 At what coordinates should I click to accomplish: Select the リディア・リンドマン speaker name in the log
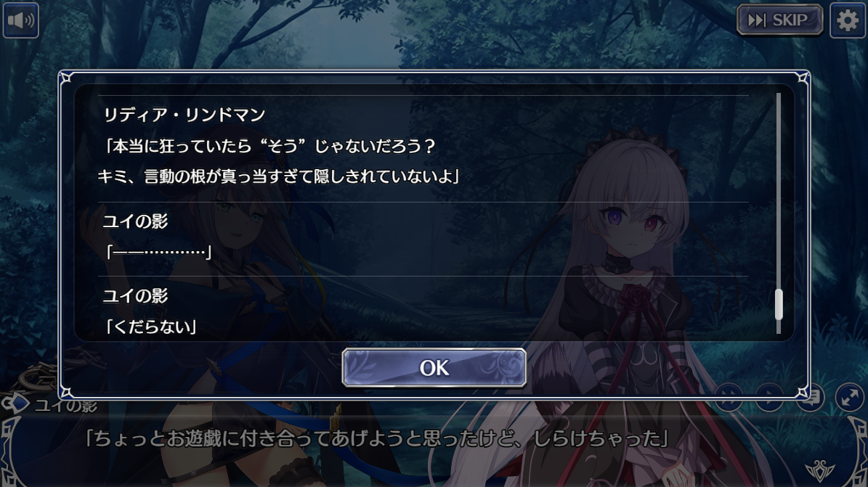184,115
